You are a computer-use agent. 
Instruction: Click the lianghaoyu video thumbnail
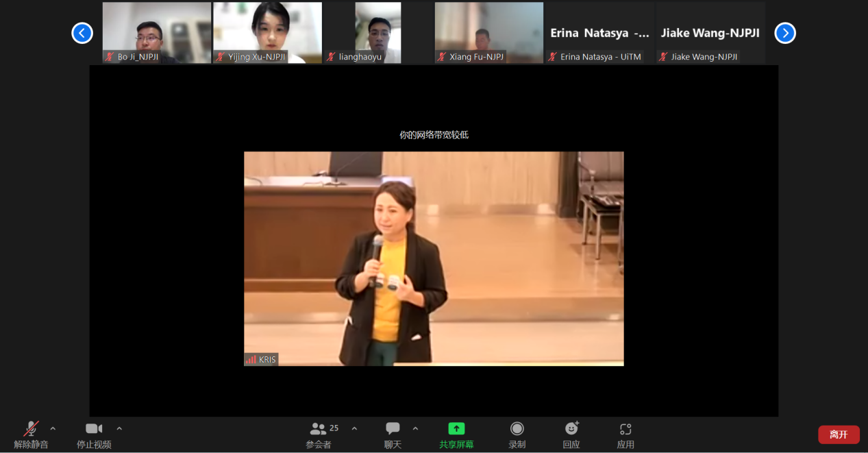[377, 32]
